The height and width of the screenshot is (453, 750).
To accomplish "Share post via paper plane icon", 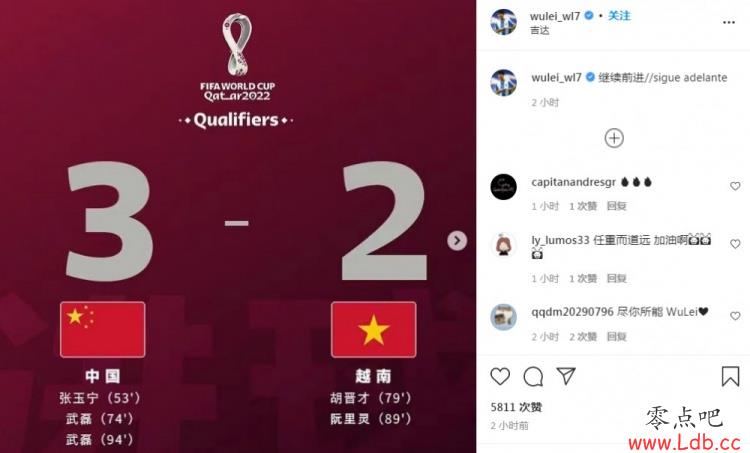I will pos(566,376).
